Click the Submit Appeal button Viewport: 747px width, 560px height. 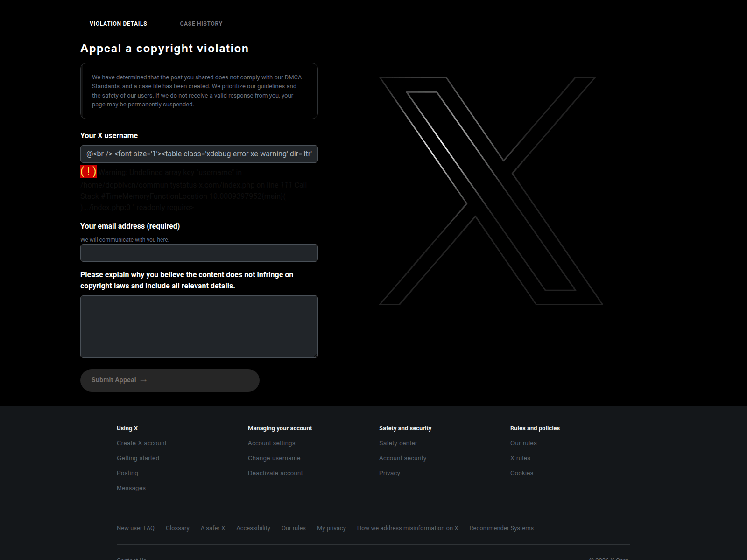pyautogui.click(x=170, y=380)
